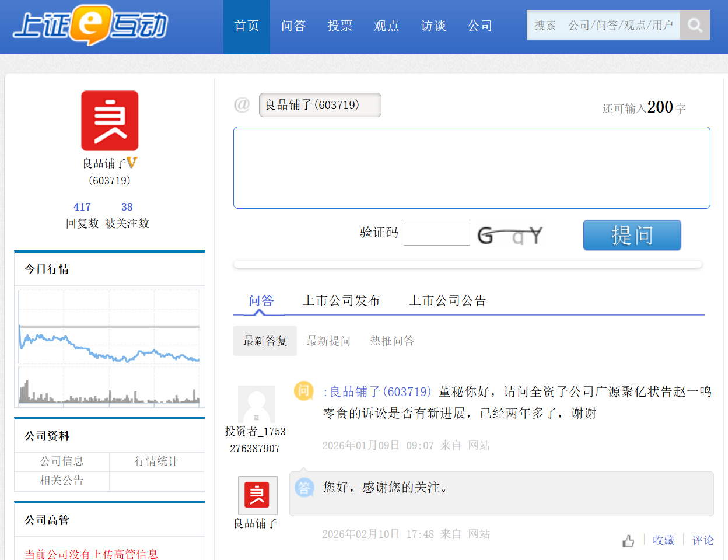The height and width of the screenshot is (560, 728).
Task: Click the 被关注数 label
Action: pos(127,223)
